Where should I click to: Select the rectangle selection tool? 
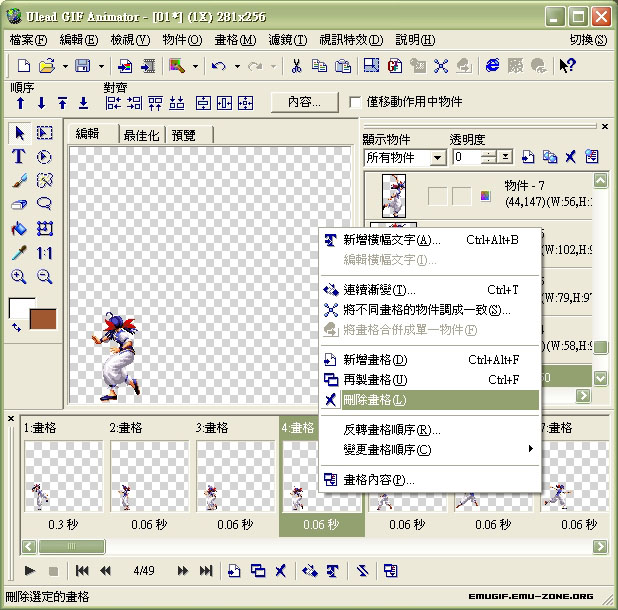click(45, 133)
